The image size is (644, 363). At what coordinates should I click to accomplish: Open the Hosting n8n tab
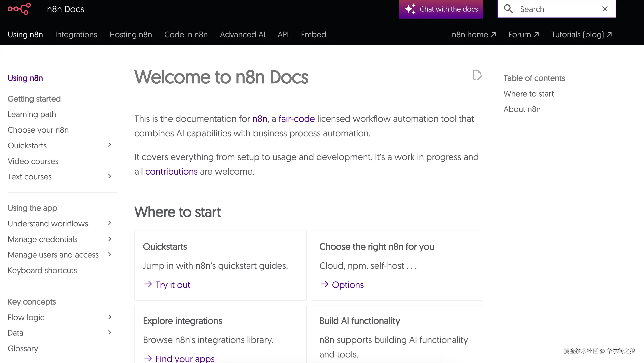(x=130, y=35)
